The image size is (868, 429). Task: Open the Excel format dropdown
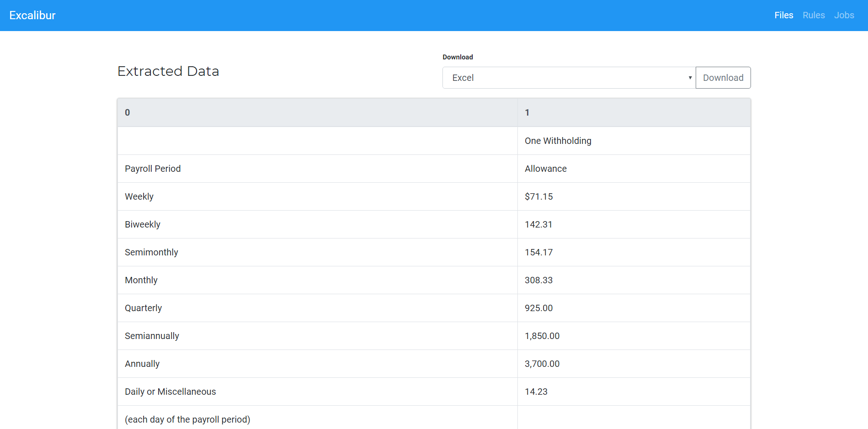(569, 78)
